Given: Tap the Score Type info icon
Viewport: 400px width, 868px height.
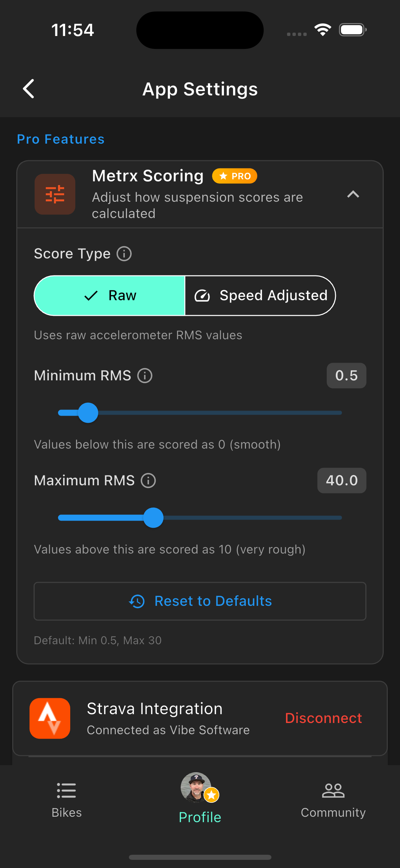Looking at the screenshot, I should point(124,254).
